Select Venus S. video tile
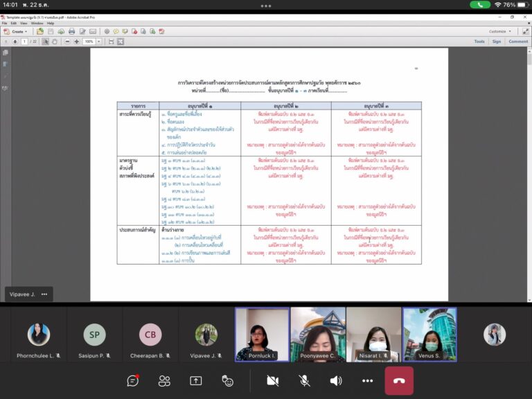The image size is (532, 399). pyautogui.click(x=429, y=335)
